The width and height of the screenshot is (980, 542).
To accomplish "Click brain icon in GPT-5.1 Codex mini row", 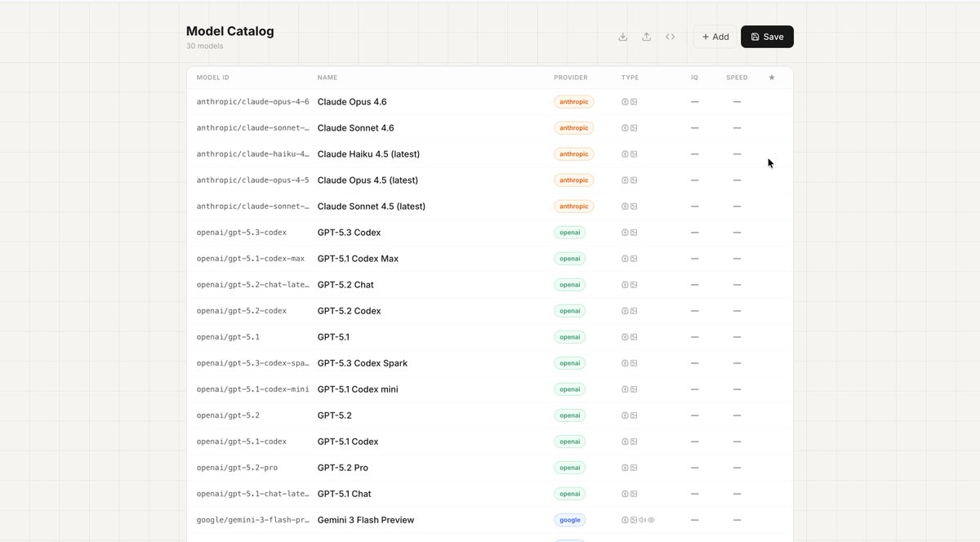I will [626, 389].
